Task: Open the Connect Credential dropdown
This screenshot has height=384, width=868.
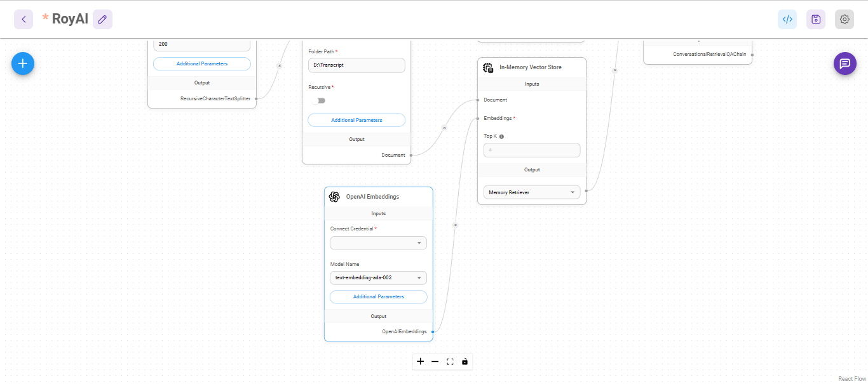Action: click(378, 243)
